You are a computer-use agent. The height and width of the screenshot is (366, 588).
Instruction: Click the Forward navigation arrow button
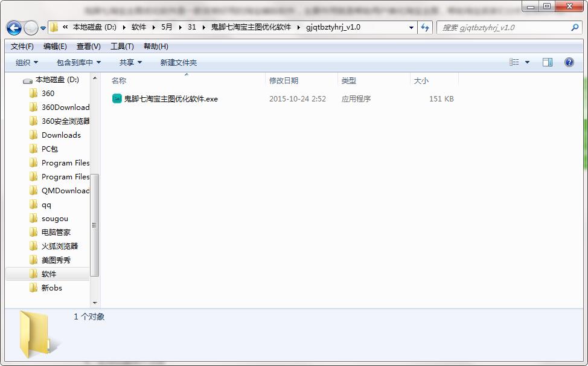(x=31, y=28)
